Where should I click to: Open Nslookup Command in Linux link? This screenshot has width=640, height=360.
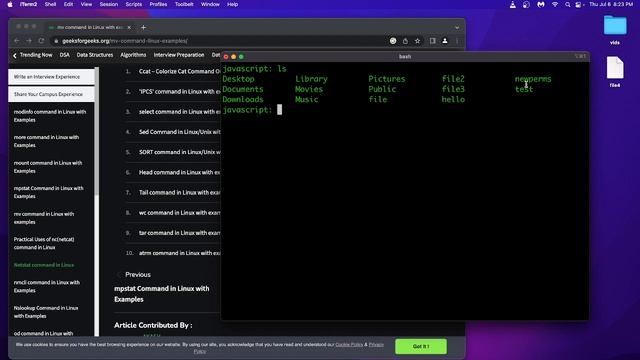click(46, 312)
